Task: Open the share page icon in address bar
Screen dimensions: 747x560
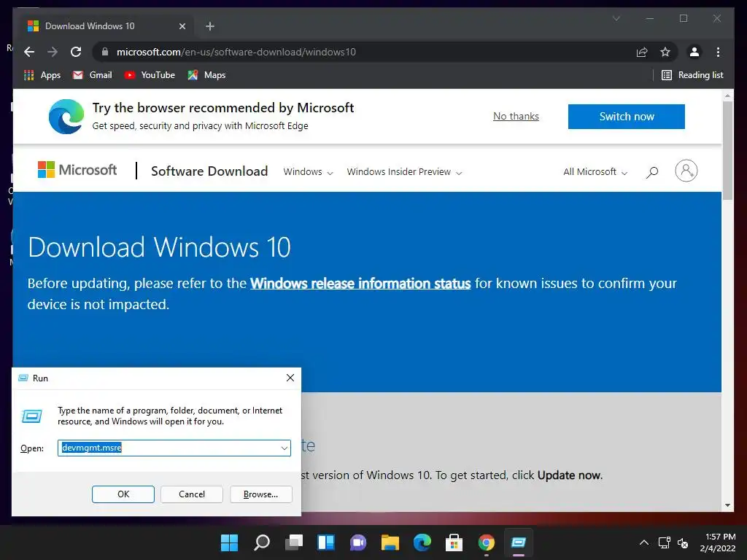Action: click(642, 52)
